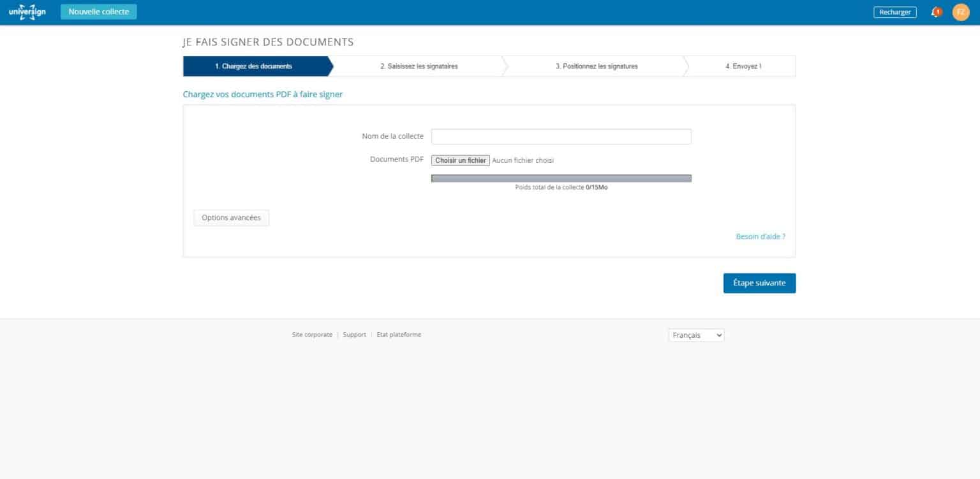The image size is (980, 479).
Task: Open the 'Besoin d'aide ?' help link
Action: [x=760, y=236]
